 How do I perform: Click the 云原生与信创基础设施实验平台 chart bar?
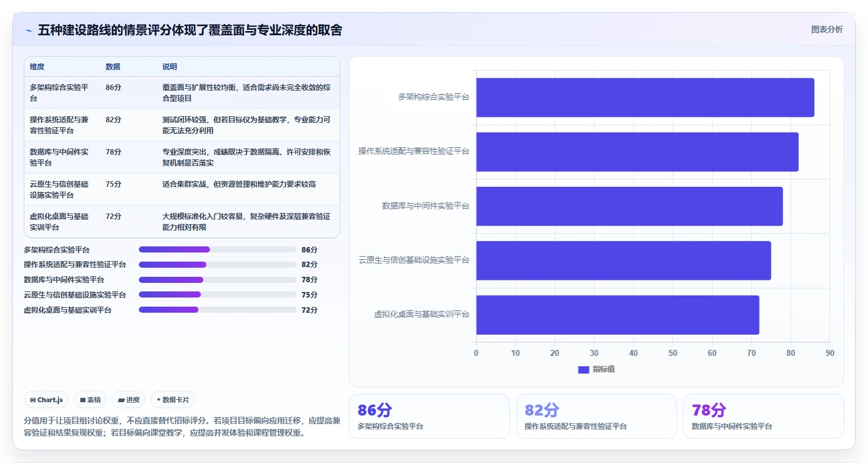point(623,260)
